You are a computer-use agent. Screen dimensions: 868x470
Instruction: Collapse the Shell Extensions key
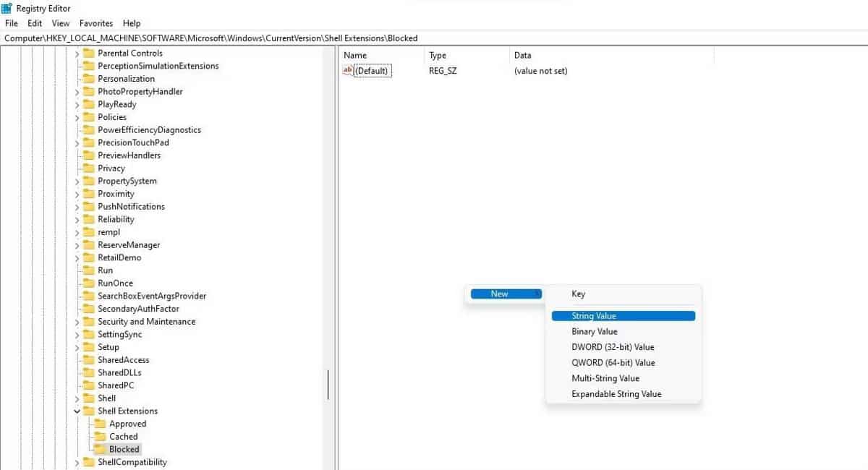pyautogui.click(x=77, y=411)
